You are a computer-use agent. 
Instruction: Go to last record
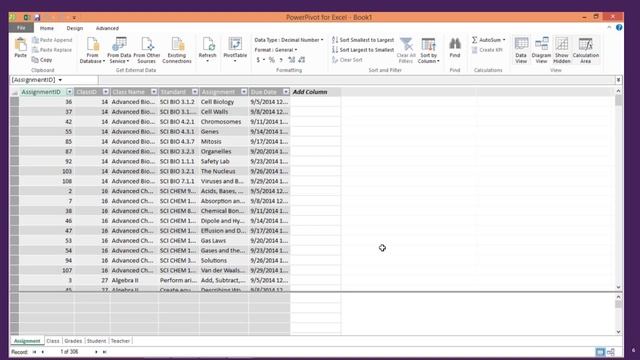pyautogui.click(x=104, y=352)
